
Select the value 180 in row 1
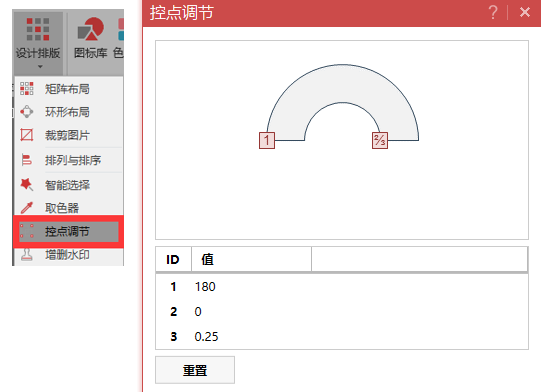[205, 287]
